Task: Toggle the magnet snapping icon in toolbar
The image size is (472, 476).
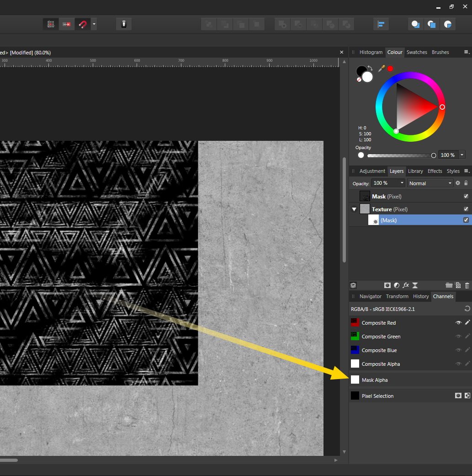Action: pyautogui.click(x=82, y=24)
